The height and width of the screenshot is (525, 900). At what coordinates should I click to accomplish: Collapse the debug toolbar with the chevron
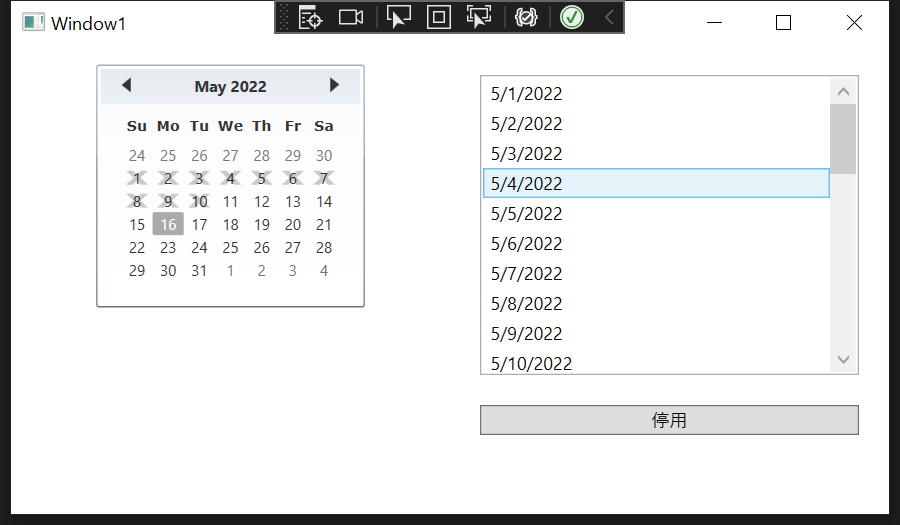tap(610, 17)
